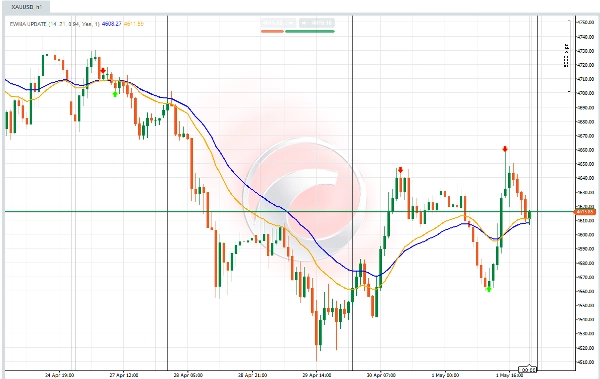Click the vertical scale range bracket near price axis

click(x=568, y=56)
